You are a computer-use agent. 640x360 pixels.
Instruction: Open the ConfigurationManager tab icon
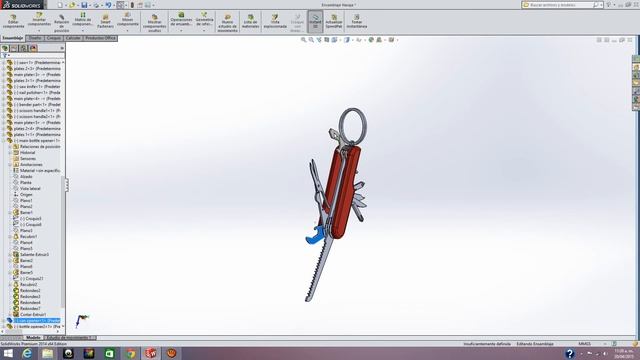pos(24,48)
